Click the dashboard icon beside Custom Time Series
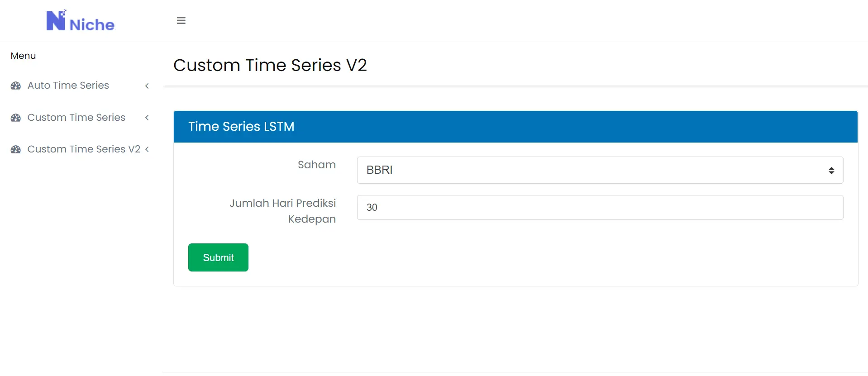The height and width of the screenshot is (376, 868). (16, 118)
